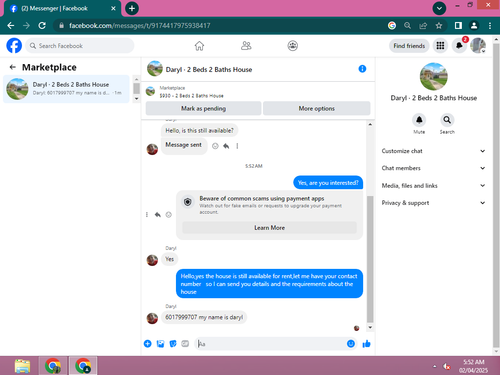This screenshot has height=375, width=500.
Task: Open the account profile picture menu
Action: 478,46
